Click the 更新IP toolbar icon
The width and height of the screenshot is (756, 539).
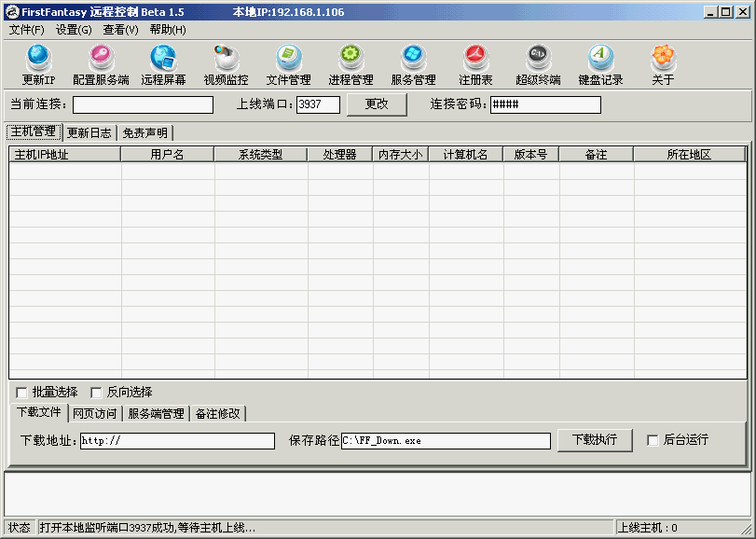click(x=39, y=63)
